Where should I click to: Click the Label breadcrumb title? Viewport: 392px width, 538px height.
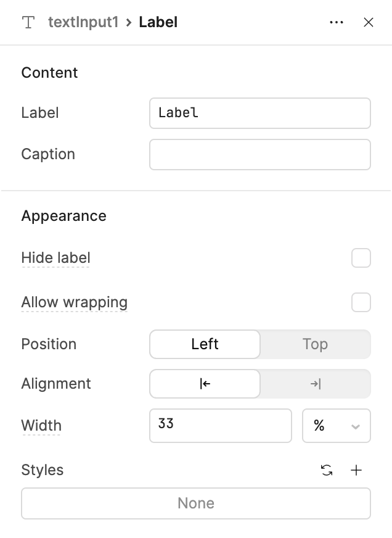tap(158, 22)
